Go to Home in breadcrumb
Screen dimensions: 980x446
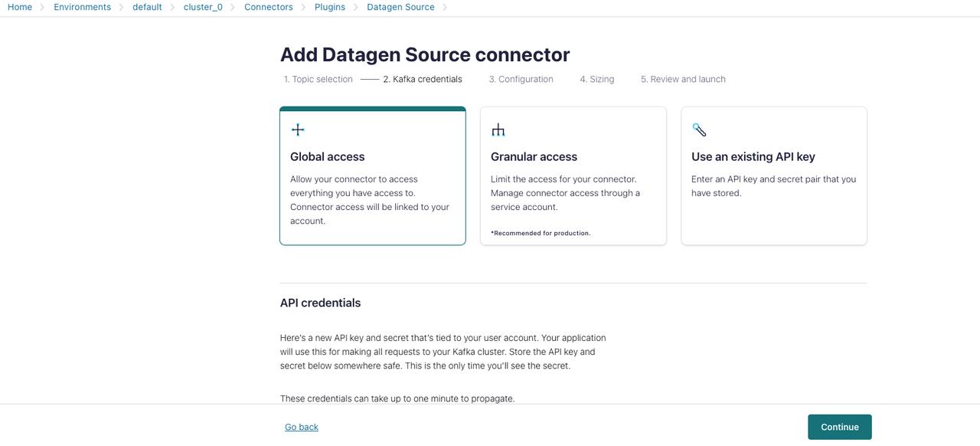point(20,7)
